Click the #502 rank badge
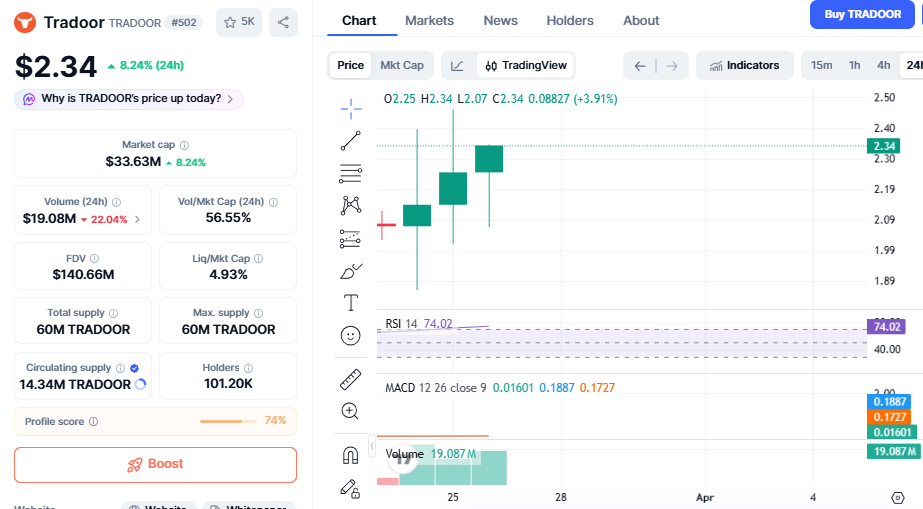Screen dimensions: 923x509 (184, 23)
